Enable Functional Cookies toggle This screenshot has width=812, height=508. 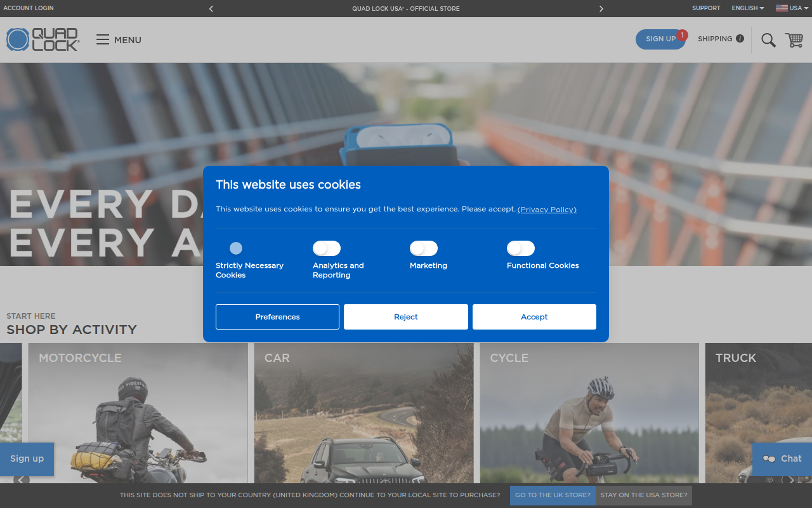pyautogui.click(x=521, y=248)
